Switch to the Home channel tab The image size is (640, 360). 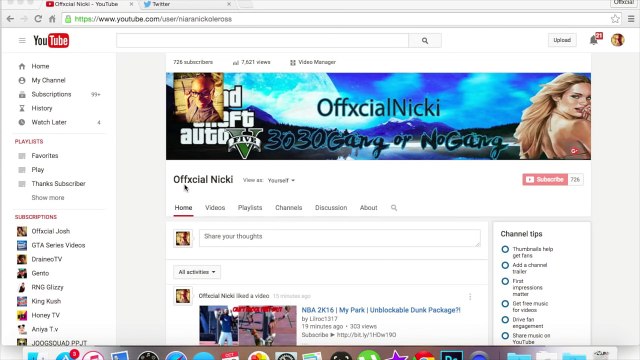pos(183,208)
